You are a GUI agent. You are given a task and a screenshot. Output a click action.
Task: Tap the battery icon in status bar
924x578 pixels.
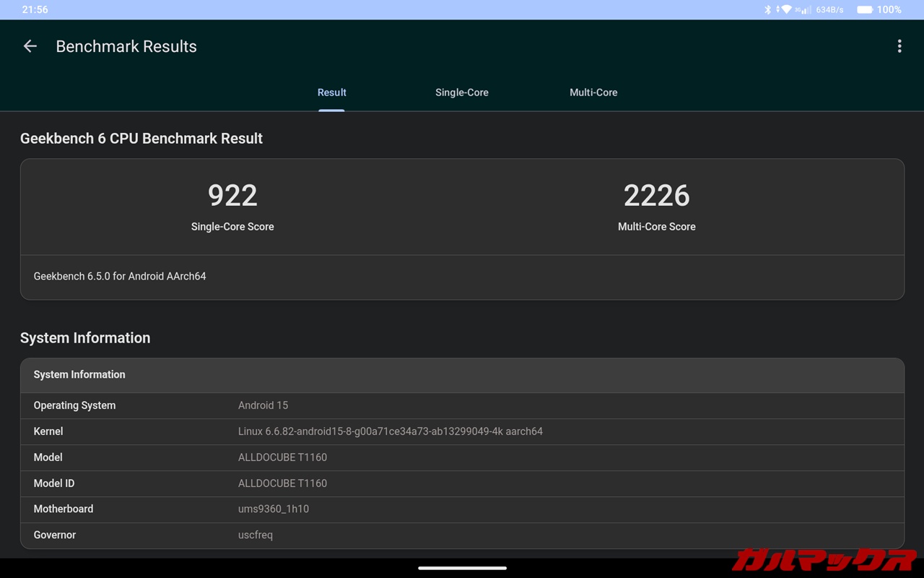864,10
